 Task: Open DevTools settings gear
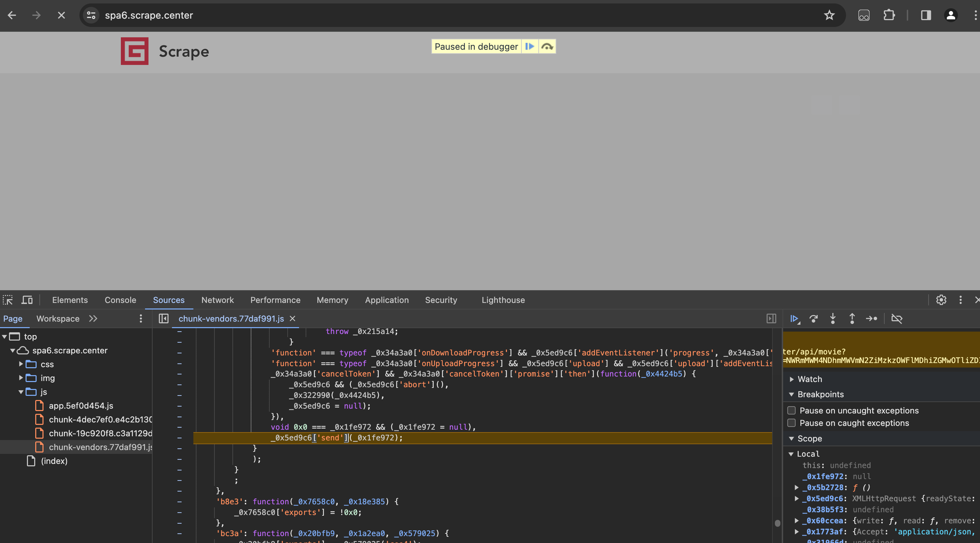941,300
